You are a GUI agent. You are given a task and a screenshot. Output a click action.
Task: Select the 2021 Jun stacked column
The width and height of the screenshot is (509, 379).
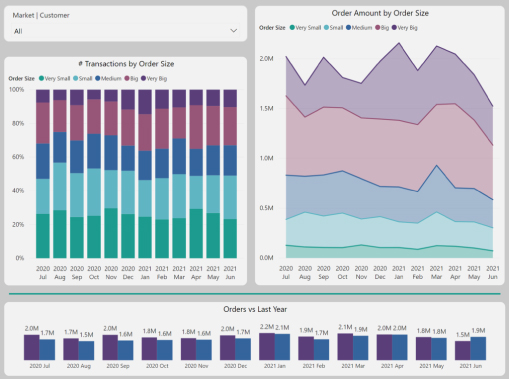click(x=230, y=174)
